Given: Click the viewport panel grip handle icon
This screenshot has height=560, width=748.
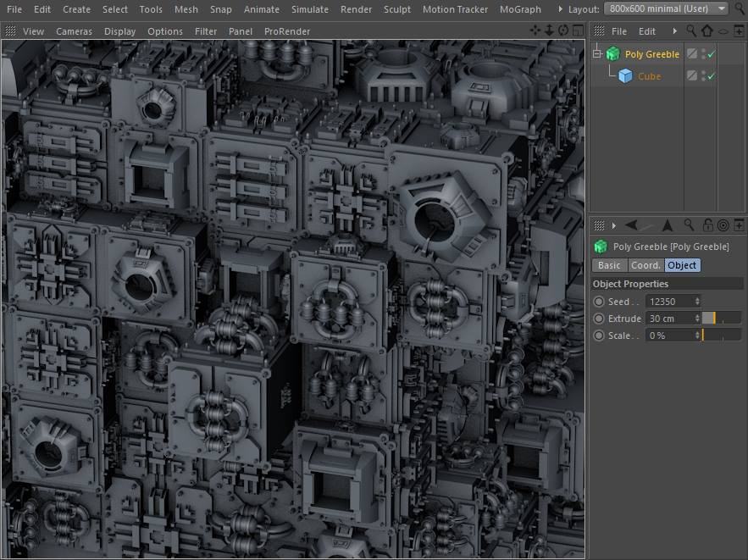Looking at the screenshot, I should [10, 31].
